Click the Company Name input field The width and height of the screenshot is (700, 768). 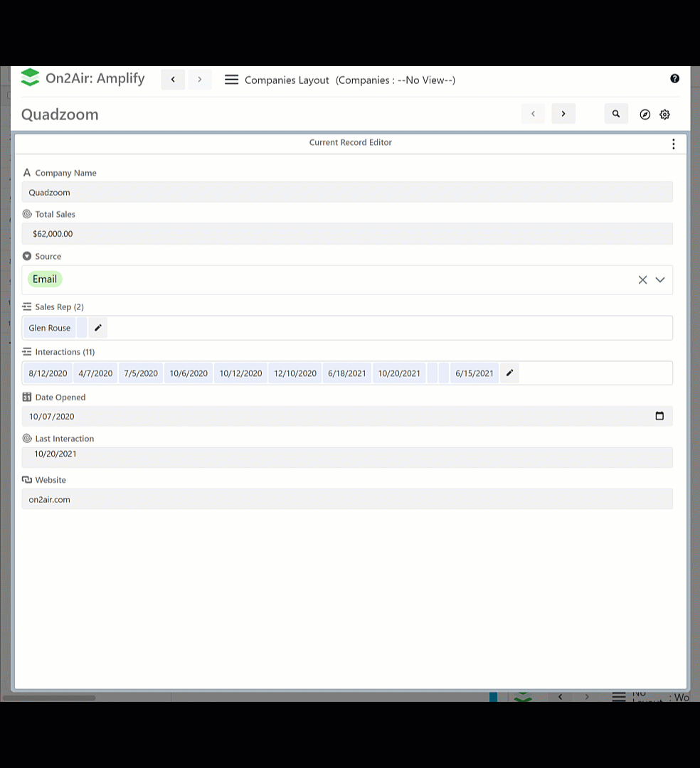coord(347,192)
